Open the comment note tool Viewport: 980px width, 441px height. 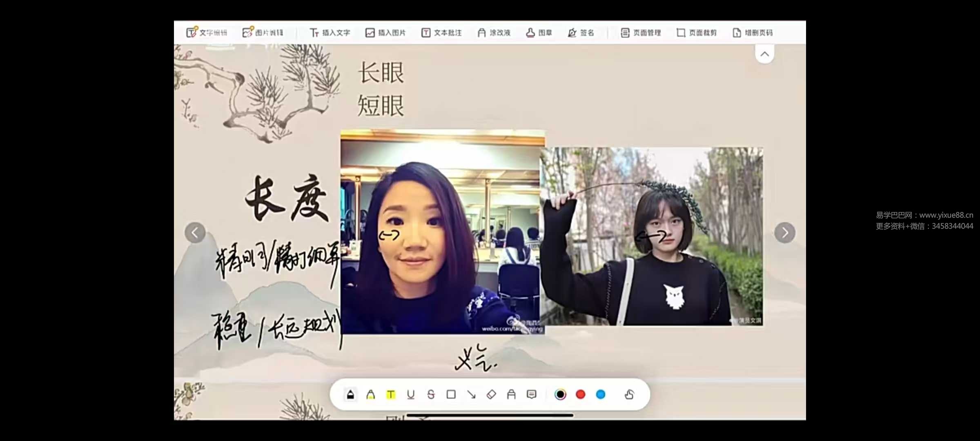click(531, 394)
